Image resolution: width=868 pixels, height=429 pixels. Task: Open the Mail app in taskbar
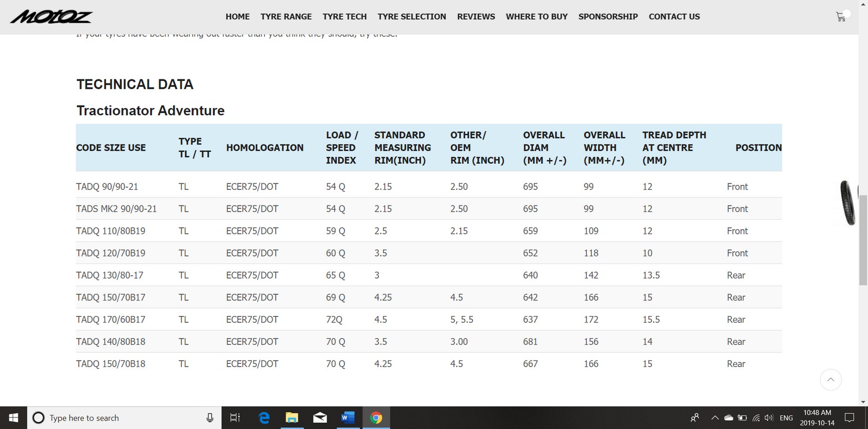(320, 418)
